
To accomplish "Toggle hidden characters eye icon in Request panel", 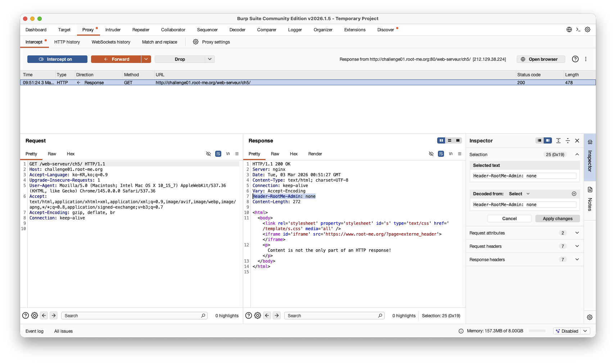I will pos(208,154).
